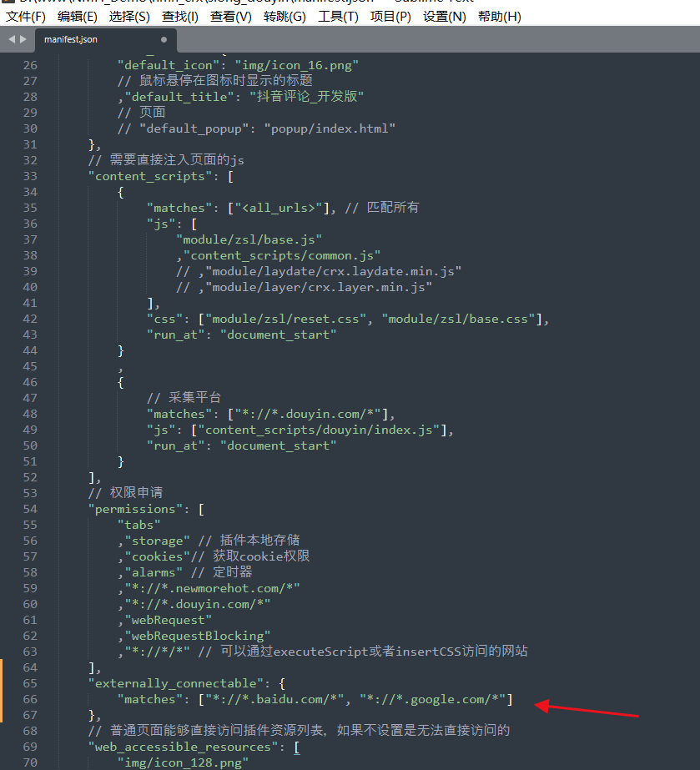Screen dimensions: 700x770
Task: Select the manifest.json tab
Action: point(71,39)
